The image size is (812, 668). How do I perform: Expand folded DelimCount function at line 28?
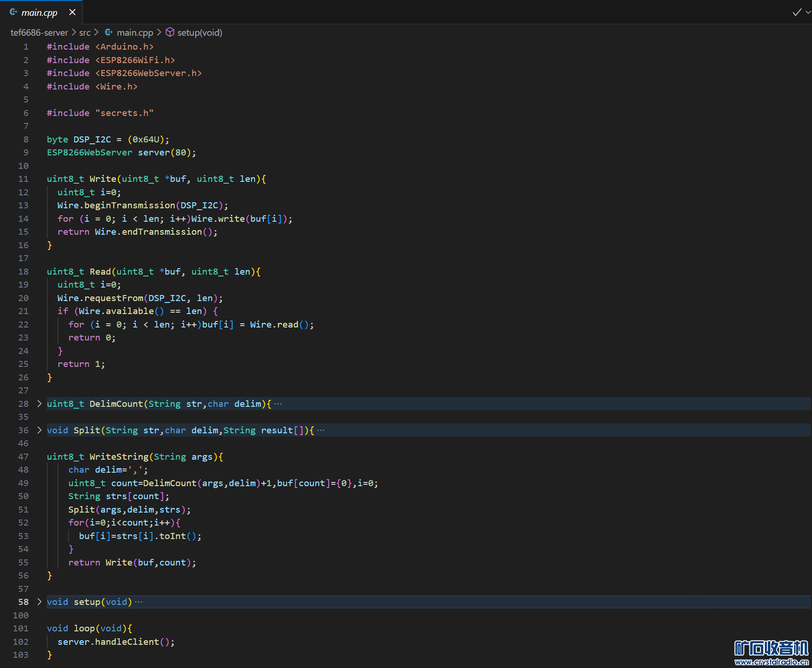[x=39, y=404]
